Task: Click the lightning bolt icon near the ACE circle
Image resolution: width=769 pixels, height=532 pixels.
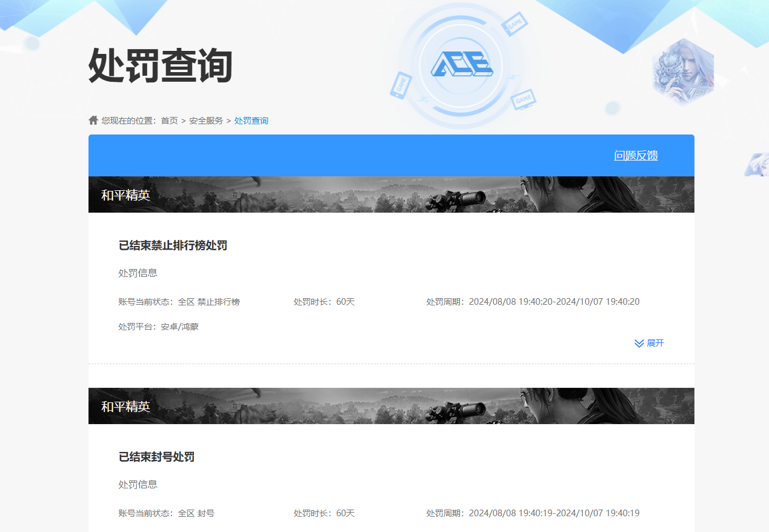Action: [513, 77]
